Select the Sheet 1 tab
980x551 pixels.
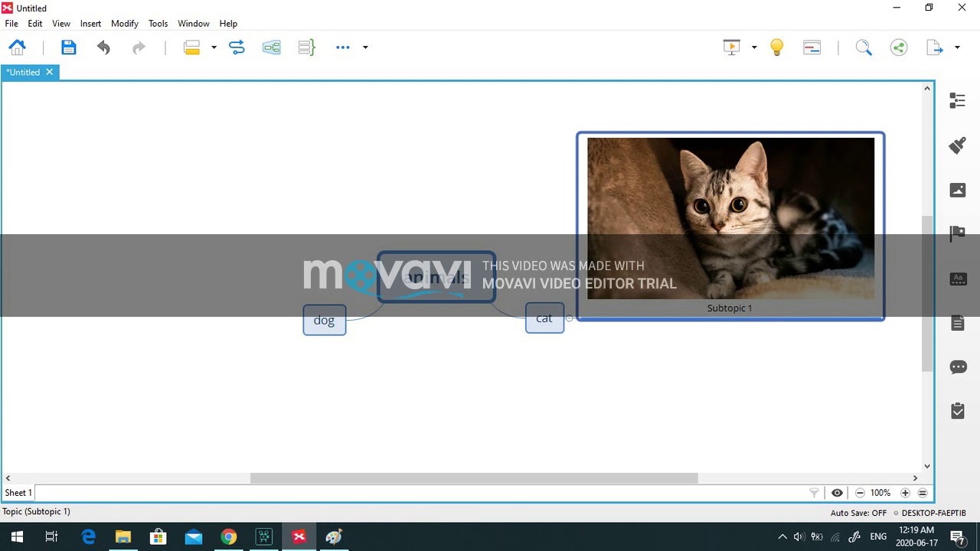[18, 493]
